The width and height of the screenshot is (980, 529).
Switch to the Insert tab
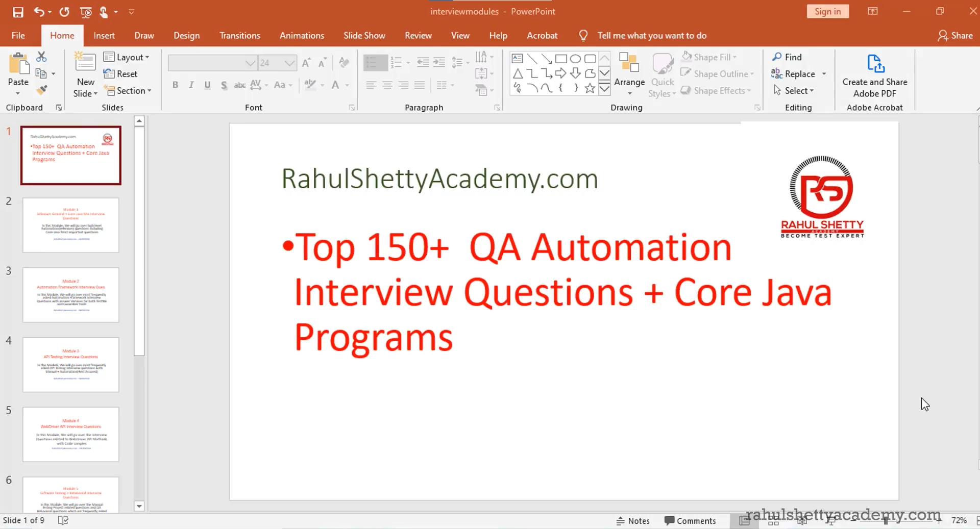coord(104,35)
